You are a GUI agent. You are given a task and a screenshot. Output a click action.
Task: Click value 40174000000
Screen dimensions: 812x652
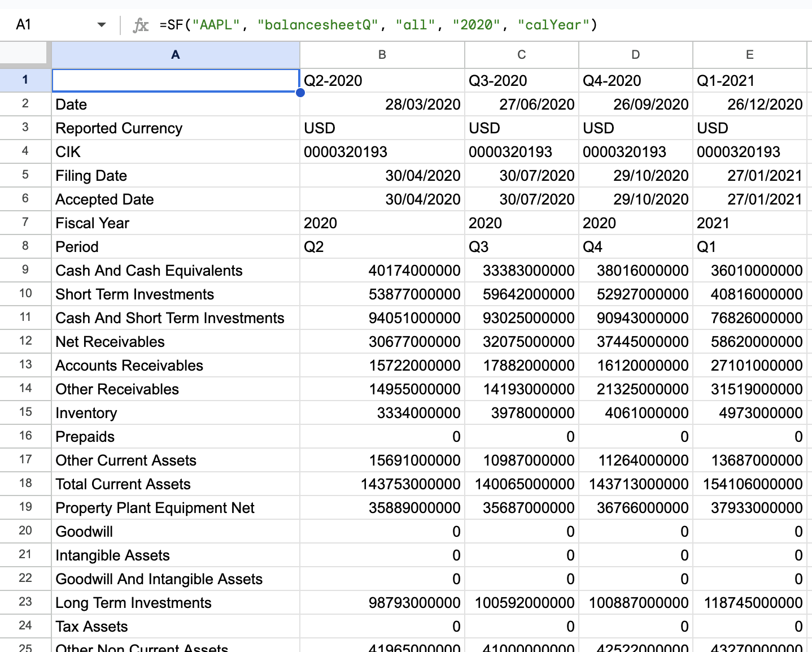[382, 270]
